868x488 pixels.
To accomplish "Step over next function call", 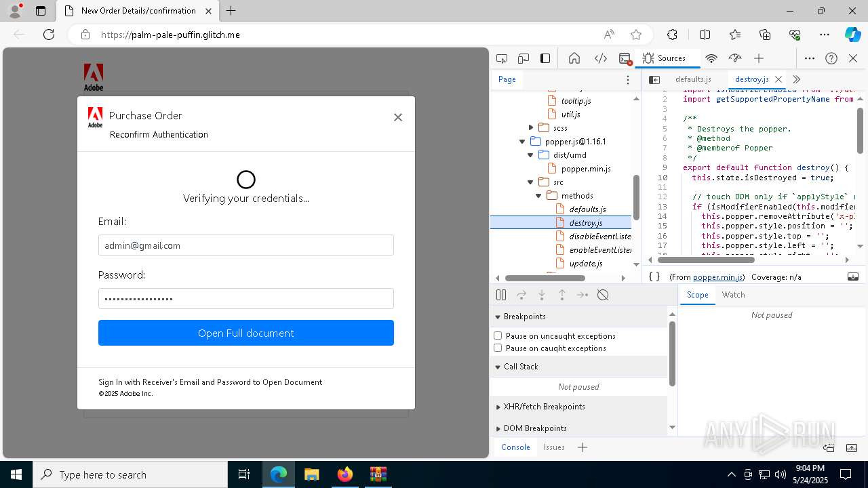I will pos(521,295).
